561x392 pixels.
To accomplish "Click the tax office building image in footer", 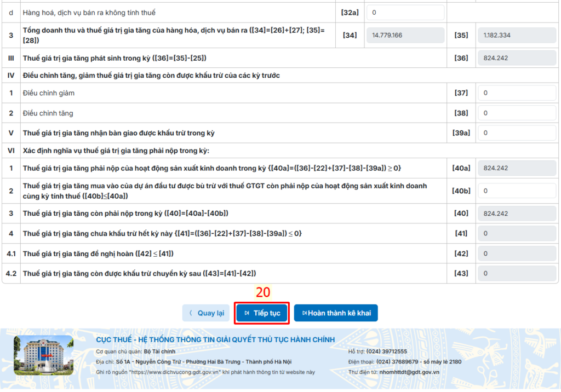I will (43, 354).
